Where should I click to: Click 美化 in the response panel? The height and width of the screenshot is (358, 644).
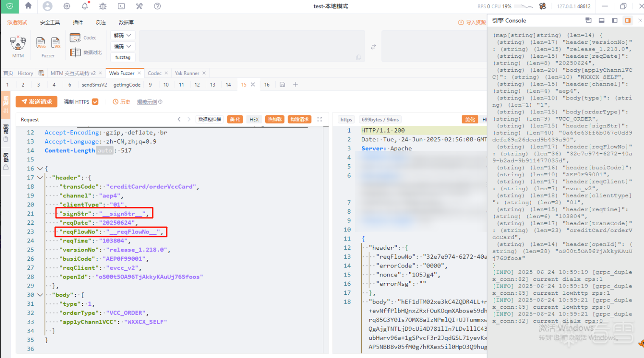pyautogui.click(x=470, y=119)
